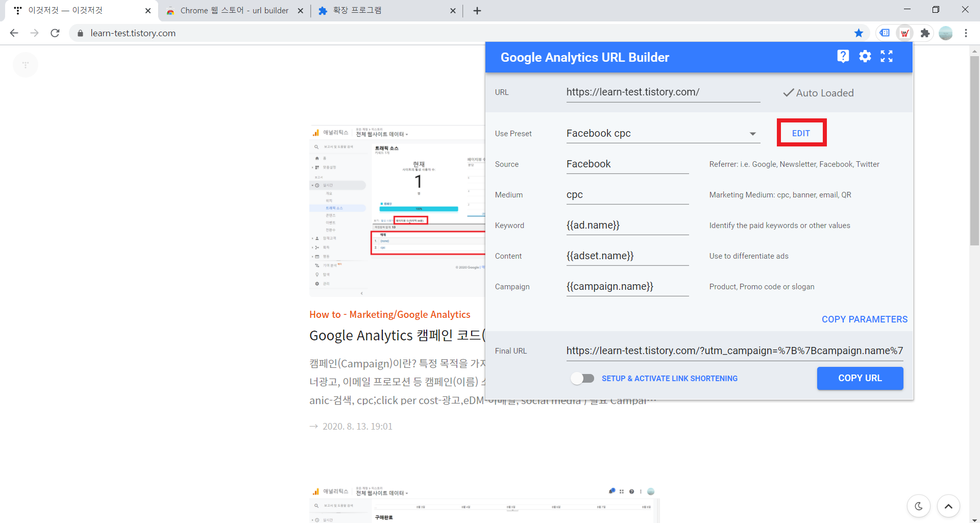980x523 pixels.
Task: Open the Chrome extensions puzzle icon
Action: (925, 33)
